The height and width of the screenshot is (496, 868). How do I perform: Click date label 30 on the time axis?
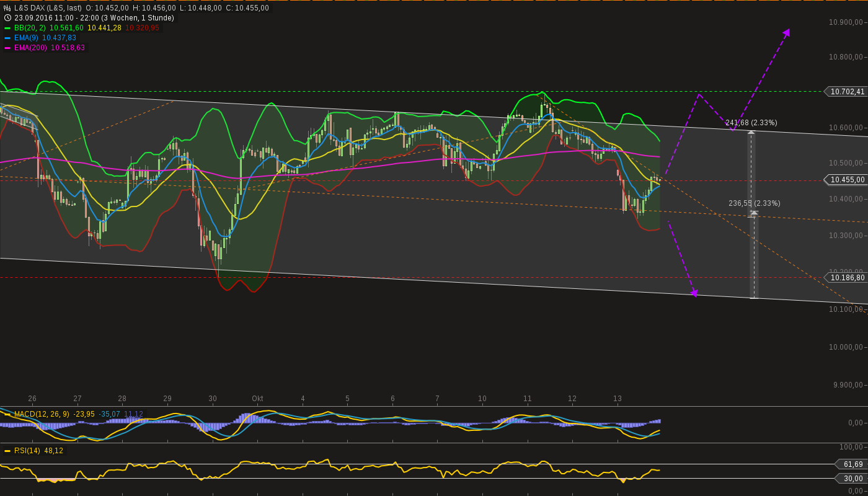[213, 399]
